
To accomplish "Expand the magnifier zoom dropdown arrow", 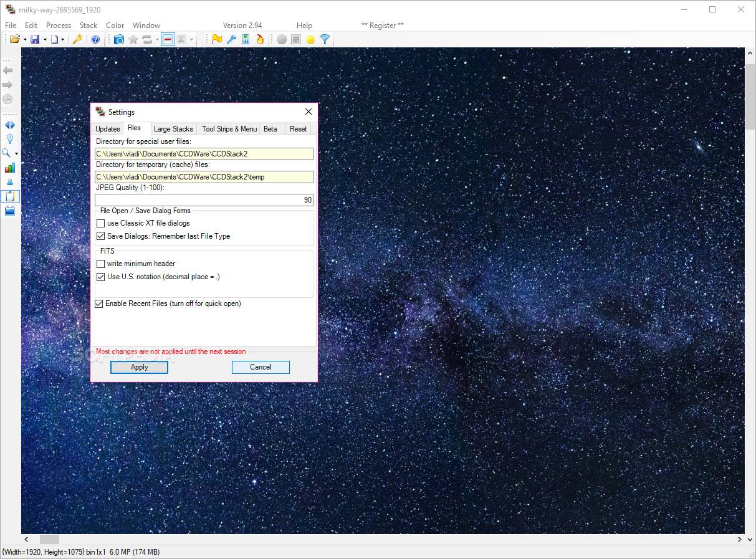I will (17, 154).
